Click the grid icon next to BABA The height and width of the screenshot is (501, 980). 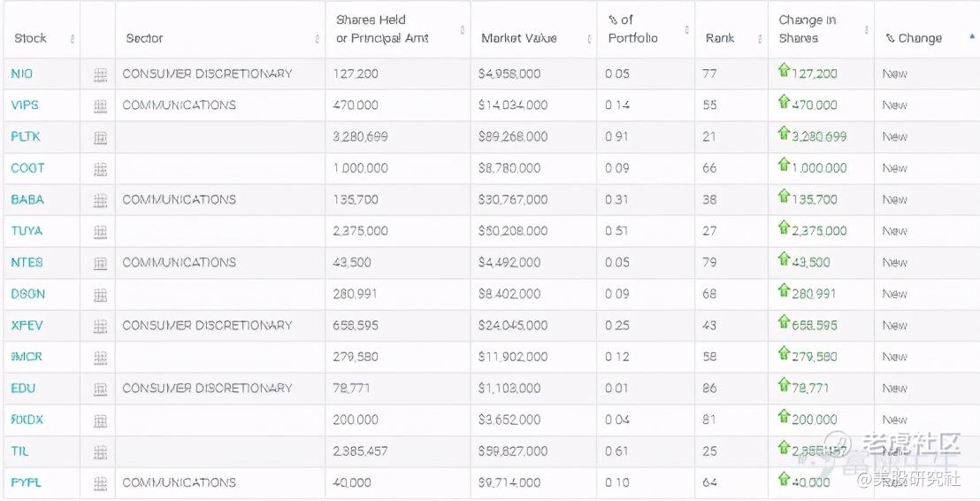[100, 200]
